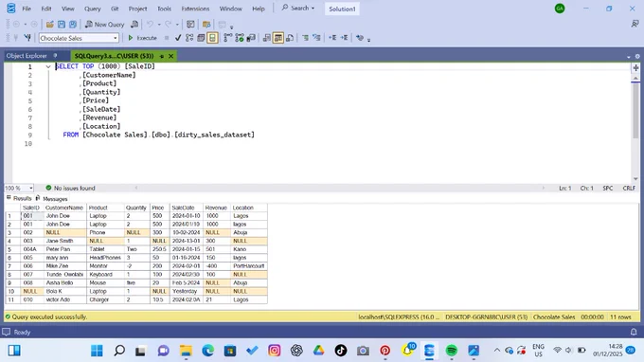Close the SQLQuery3 tab

click(x=170, y=56)
